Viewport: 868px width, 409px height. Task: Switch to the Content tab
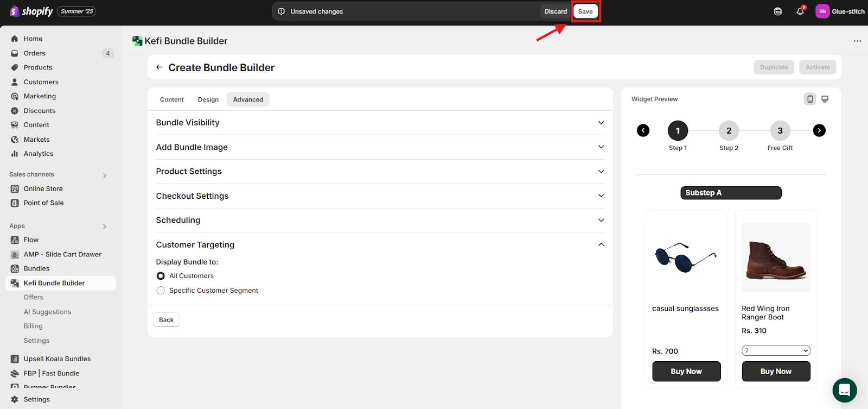(171, 99)
